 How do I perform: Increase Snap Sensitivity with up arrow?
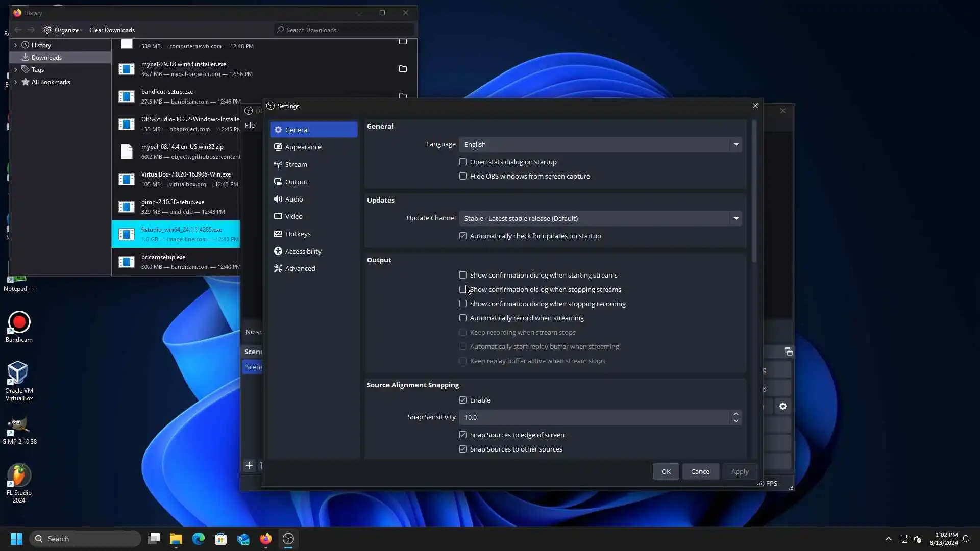(x=736, y=414)
